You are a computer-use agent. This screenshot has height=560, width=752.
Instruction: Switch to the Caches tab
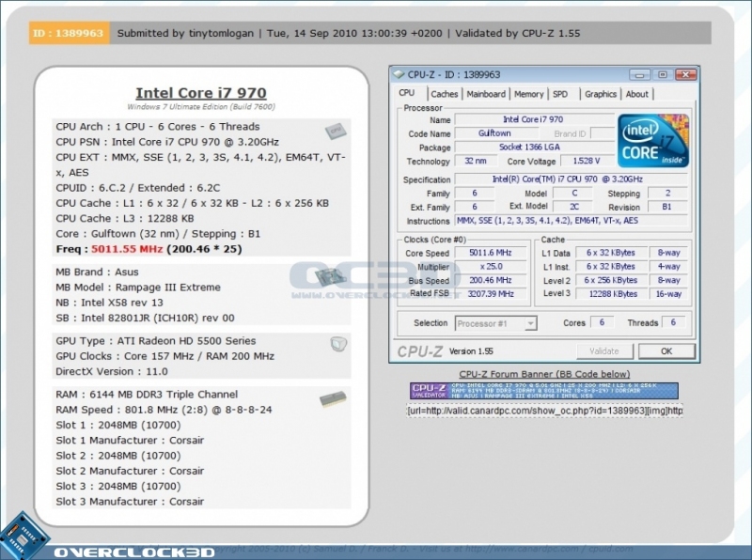444,94
